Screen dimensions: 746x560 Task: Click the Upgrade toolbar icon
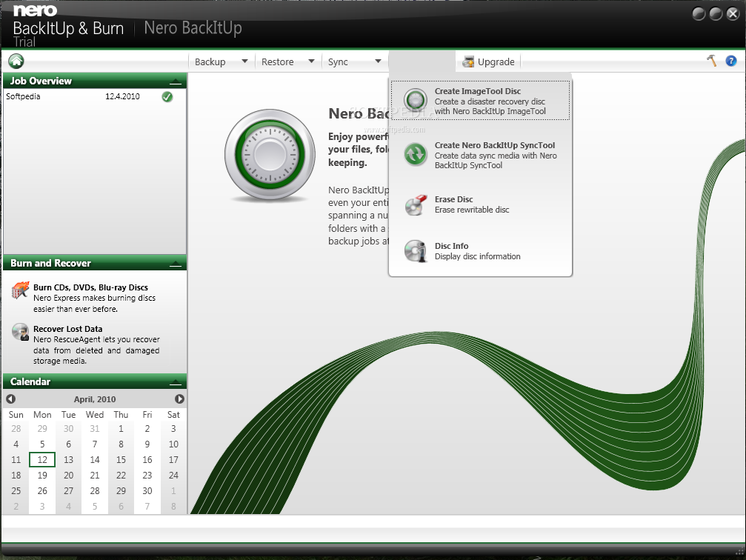[x=468, y=62]
